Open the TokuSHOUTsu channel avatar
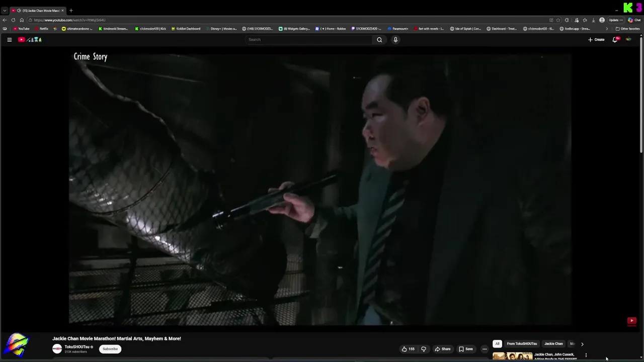The height and width of the screenshot is (362, 644). pyautogui.click(x=57, y=349)
